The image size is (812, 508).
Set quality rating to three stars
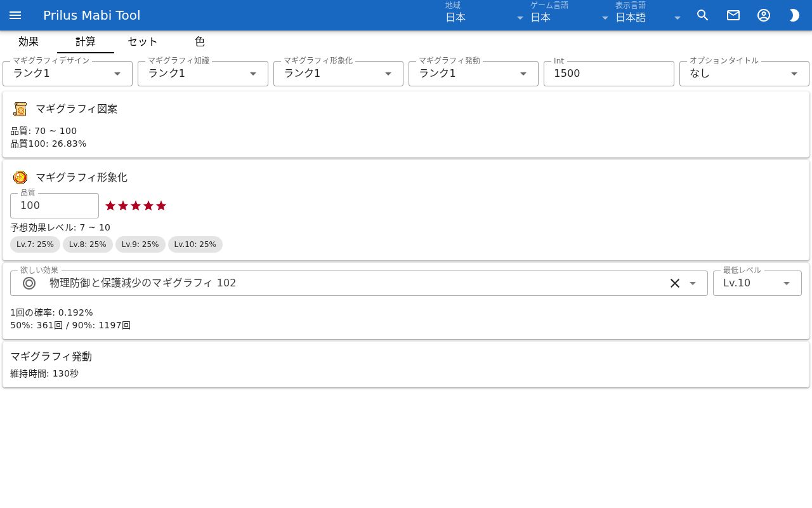pyautogui.click(x=136, y=206)
